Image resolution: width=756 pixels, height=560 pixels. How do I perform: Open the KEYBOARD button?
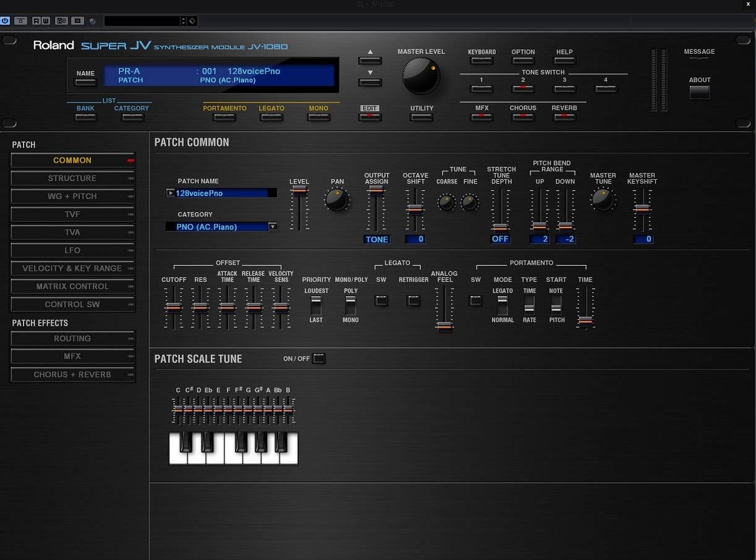point(482,61)
